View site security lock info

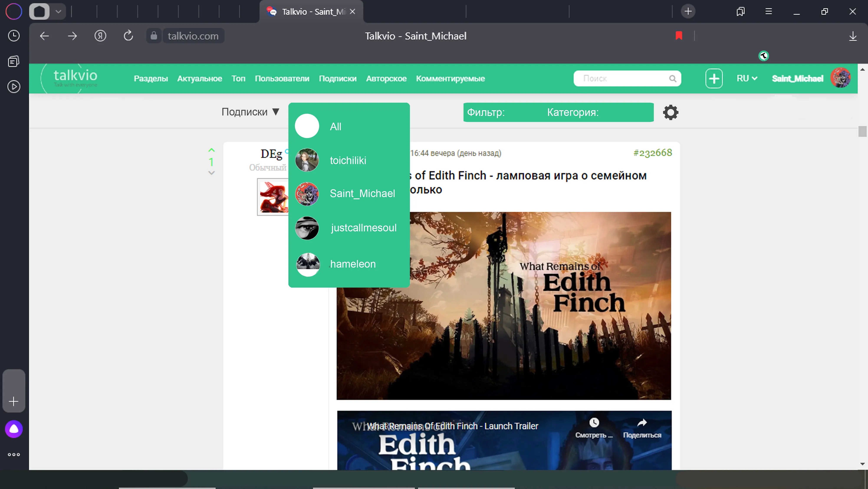pos(154,36)
